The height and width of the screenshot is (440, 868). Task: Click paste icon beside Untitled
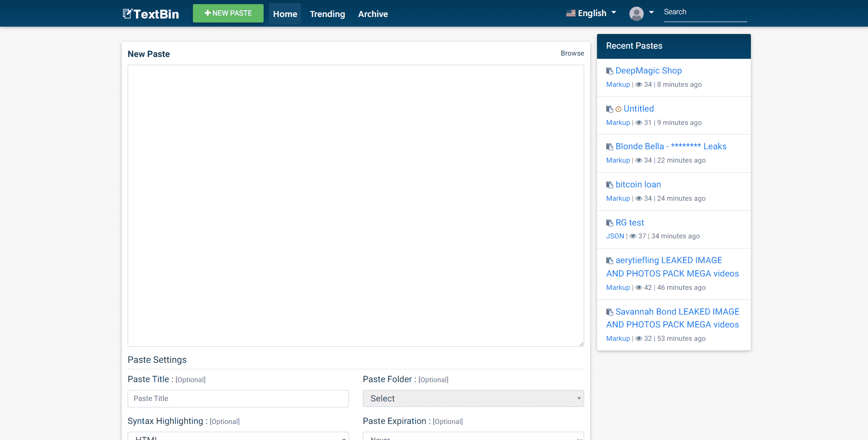(609, 109)
